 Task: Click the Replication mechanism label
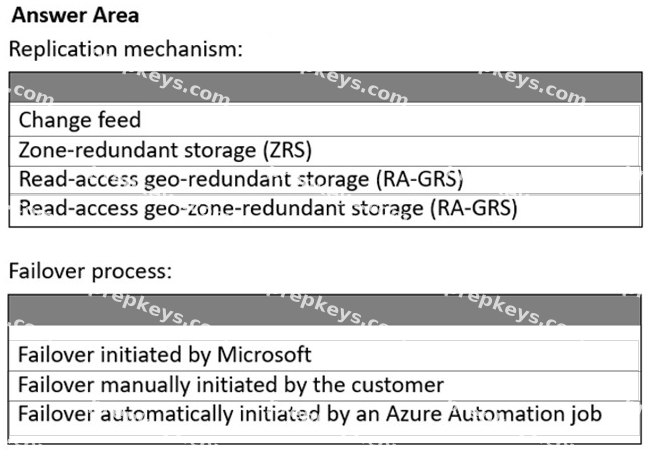tap(126, 49)
